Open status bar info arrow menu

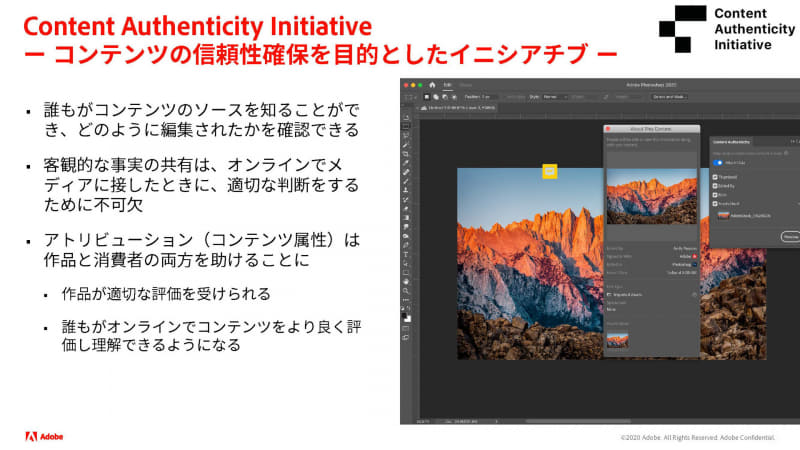tap(497, 421)
